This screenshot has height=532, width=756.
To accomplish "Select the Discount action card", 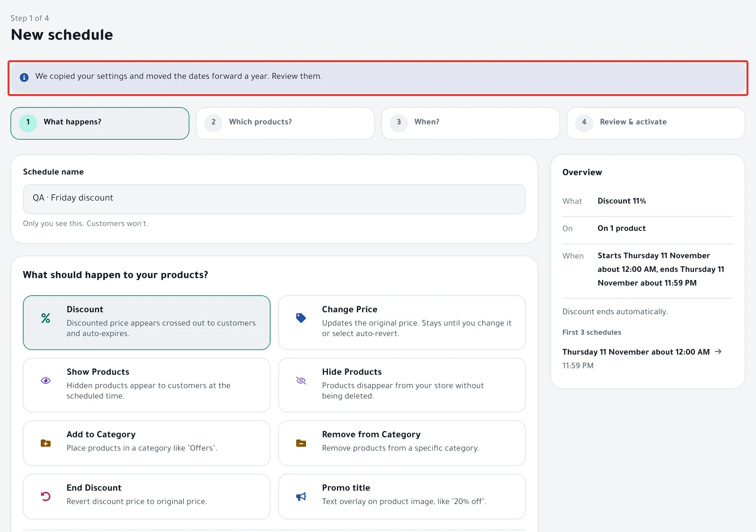I will [146, 323].
